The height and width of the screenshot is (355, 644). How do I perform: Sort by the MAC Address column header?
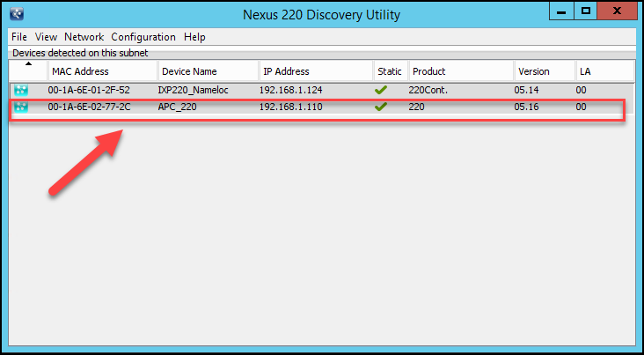click(103, 71)
